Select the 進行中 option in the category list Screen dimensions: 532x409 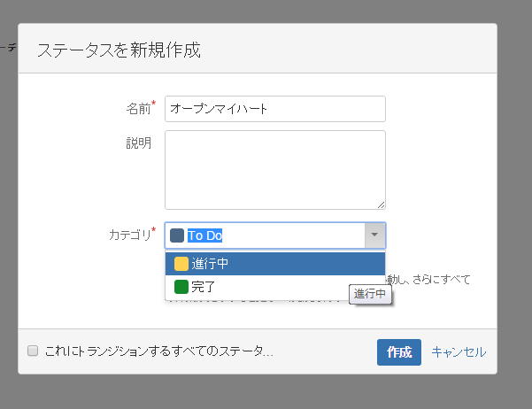[275, 264]
